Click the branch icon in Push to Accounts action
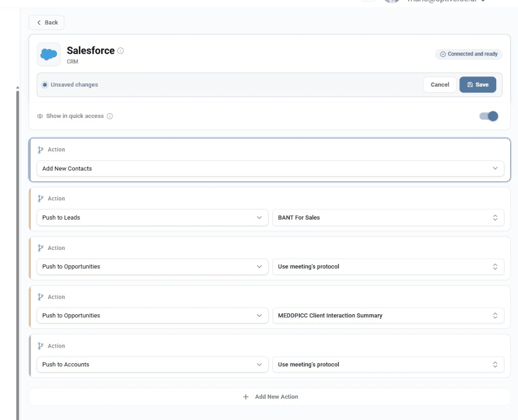The width and height of the screenshot is (518, 420). coord(40,346)
